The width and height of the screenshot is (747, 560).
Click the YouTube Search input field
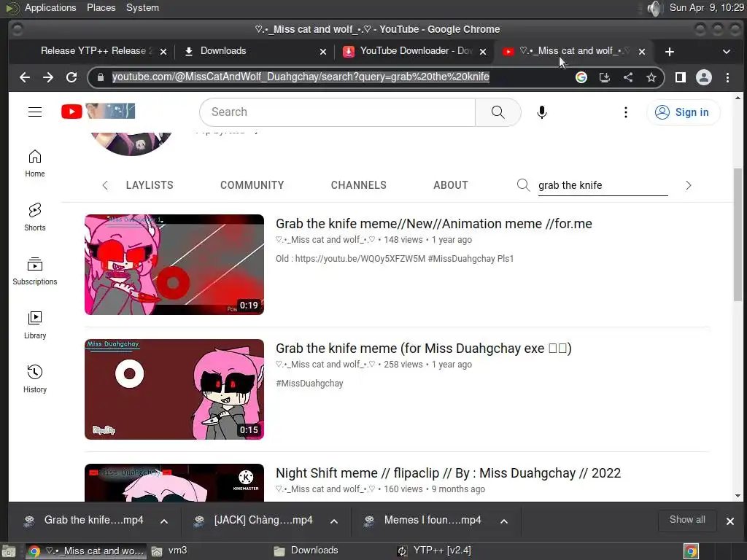pyautogui.click(x=337, y=112)
